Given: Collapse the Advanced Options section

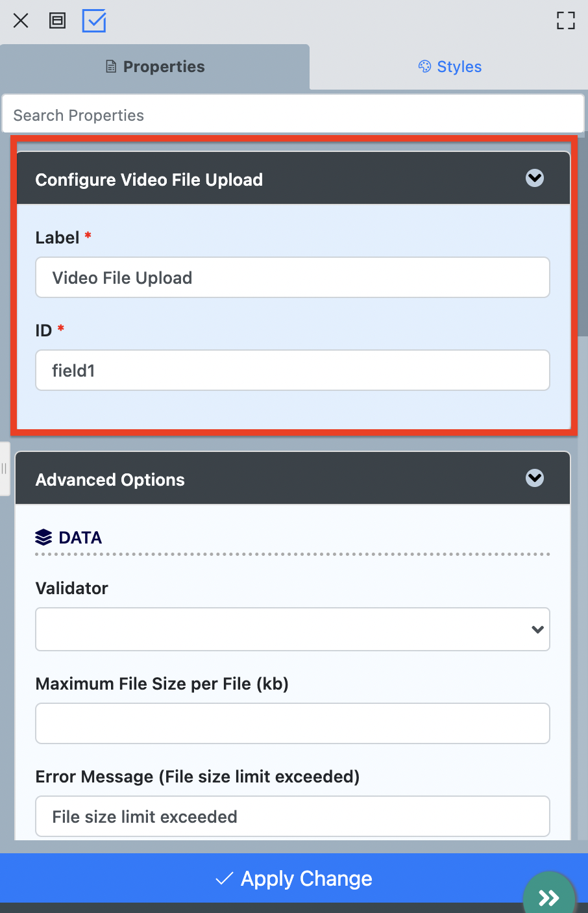Looking at the screenshot, I should (535, 478).
